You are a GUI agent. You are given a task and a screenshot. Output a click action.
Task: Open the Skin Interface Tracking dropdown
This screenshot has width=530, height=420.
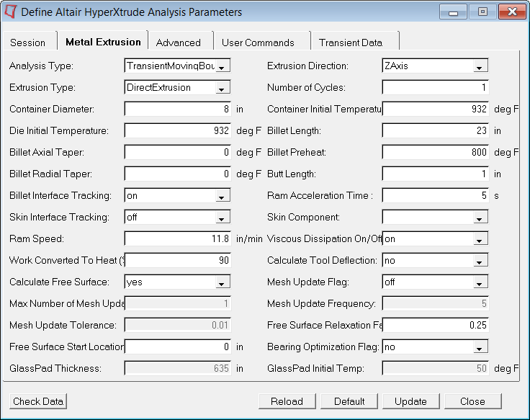(177, 217)
